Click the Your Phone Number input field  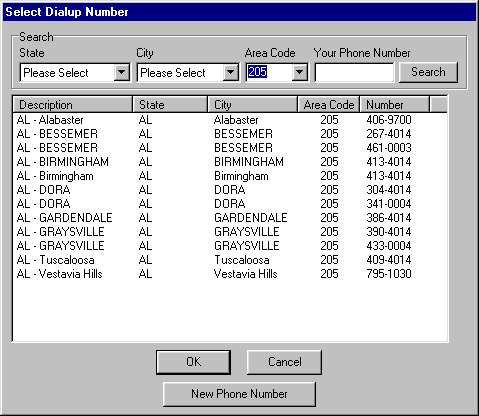click(354, 72)
